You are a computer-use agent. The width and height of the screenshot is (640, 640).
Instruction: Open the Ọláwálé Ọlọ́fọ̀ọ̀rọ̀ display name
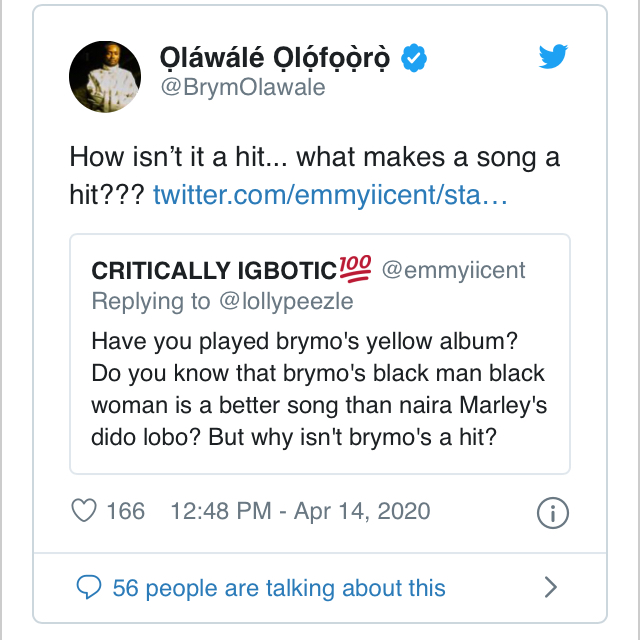click(x=279, y=58)
